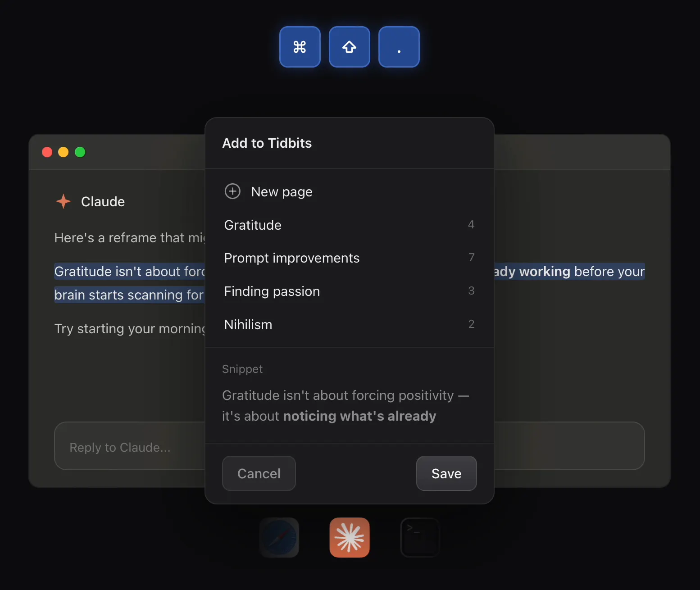Click the Command key icon

click(x=300, y=47)
